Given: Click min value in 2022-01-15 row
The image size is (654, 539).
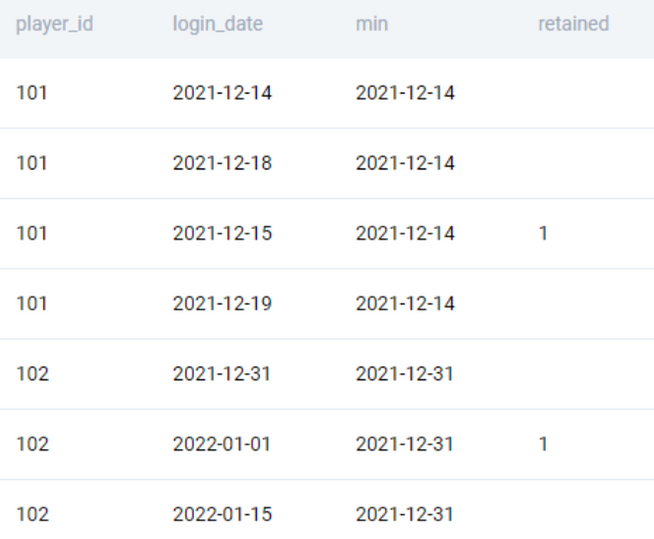Looking at the screenshot, I should (x=404, y=514).
